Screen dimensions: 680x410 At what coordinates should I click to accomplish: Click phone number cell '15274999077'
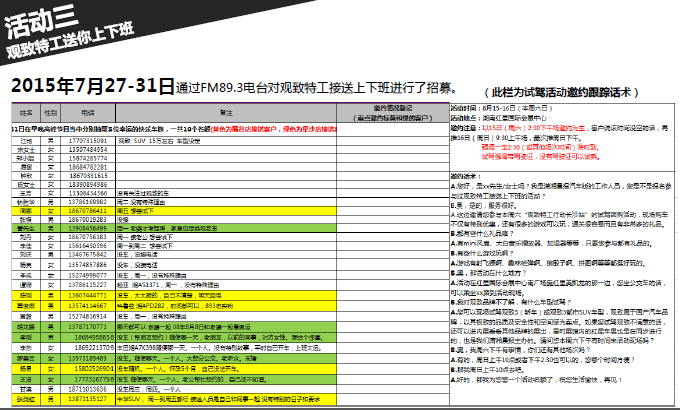88,275
